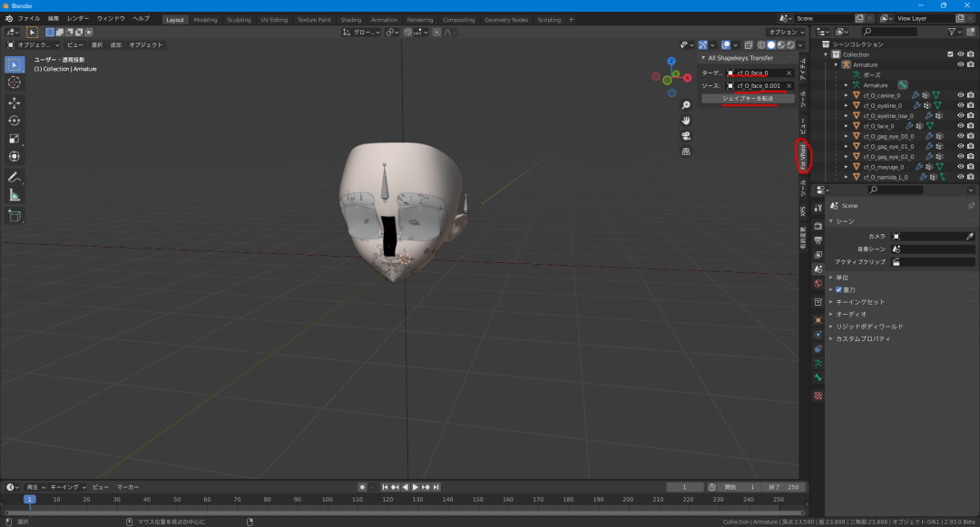The height and width of the screenshot is (527, 980).
Task: Select the Scale tool
Action: [15, 139]
